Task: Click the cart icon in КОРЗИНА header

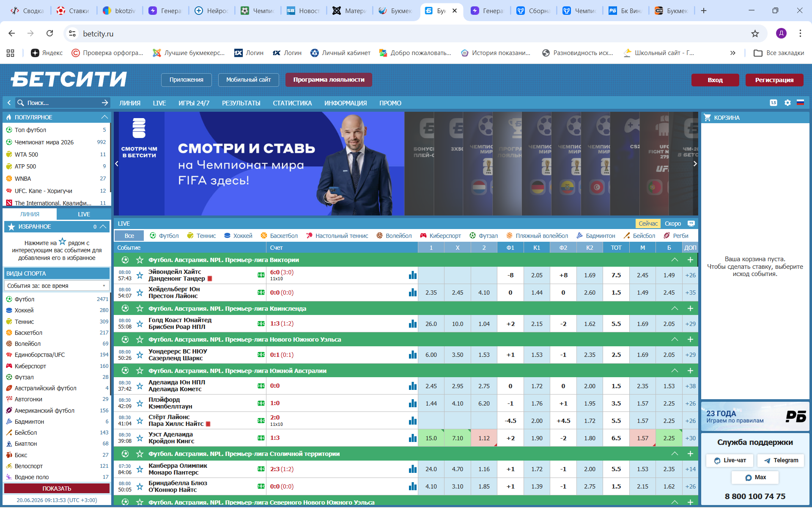Action: [708, 118]
